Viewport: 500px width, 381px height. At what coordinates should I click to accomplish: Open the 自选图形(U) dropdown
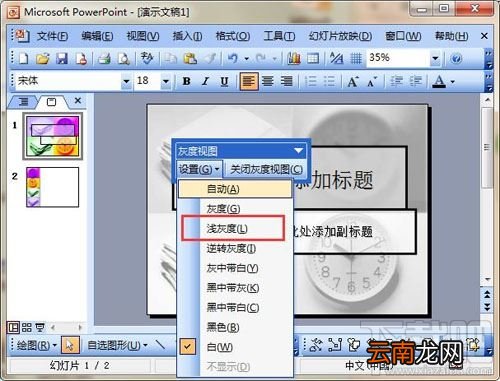coord(118,345)
